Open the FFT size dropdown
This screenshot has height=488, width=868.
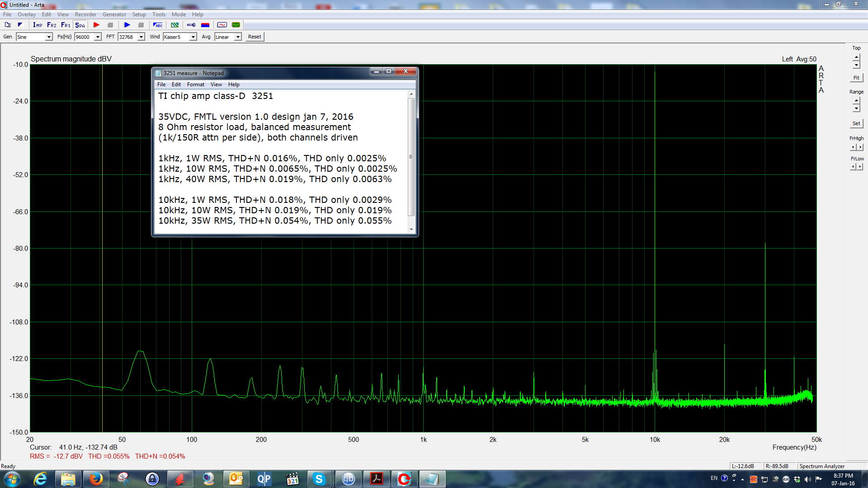[141, 37]
